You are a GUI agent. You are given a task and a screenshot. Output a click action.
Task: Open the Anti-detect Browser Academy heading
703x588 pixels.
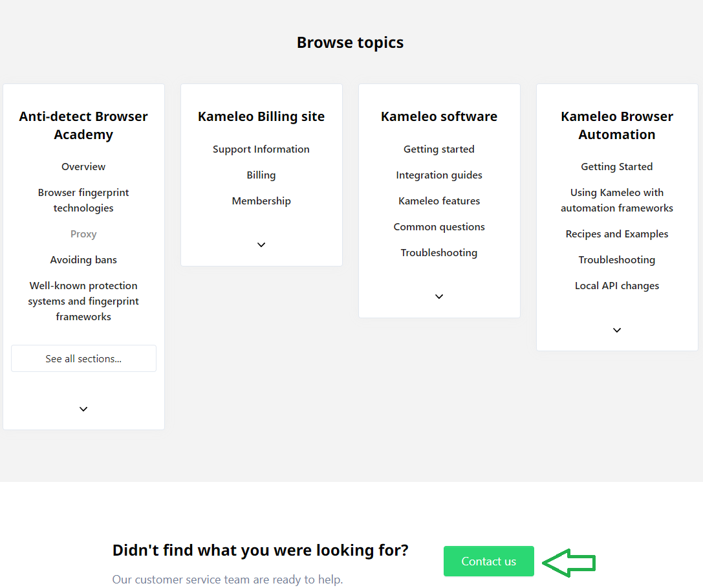(83, 125)
